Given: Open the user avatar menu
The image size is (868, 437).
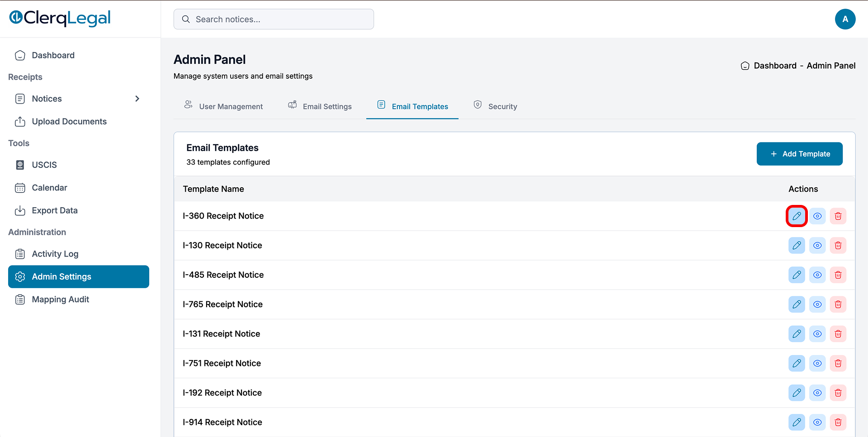Looking at the screenshot, I should coord(845,19).
